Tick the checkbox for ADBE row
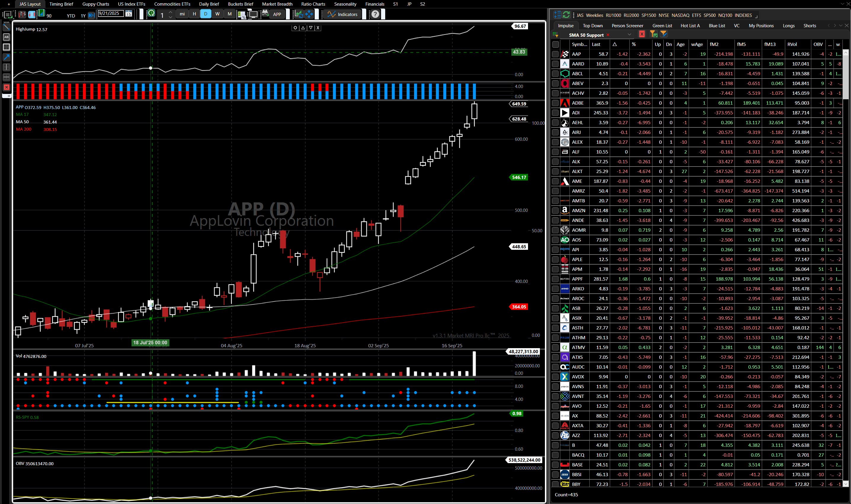 [x=555, y=103]
